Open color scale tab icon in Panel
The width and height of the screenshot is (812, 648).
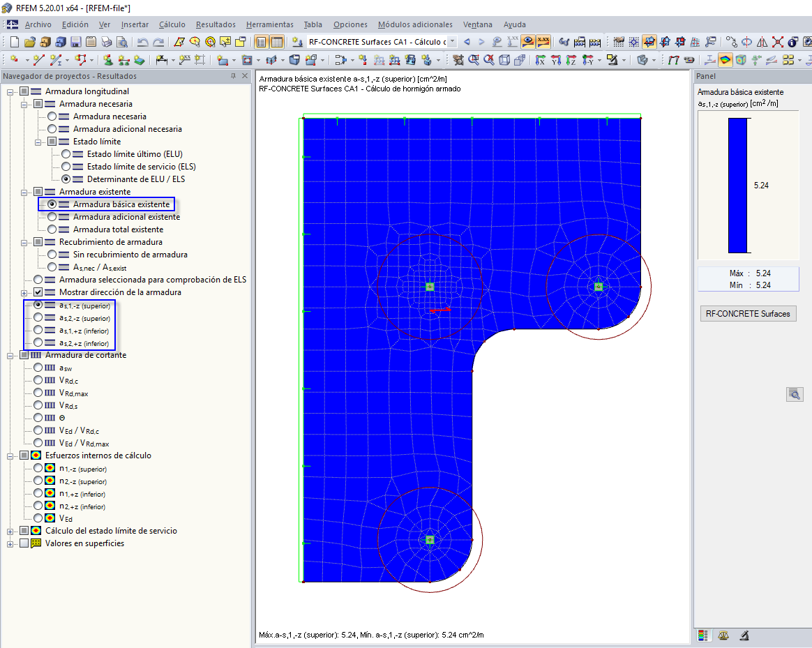702,635
